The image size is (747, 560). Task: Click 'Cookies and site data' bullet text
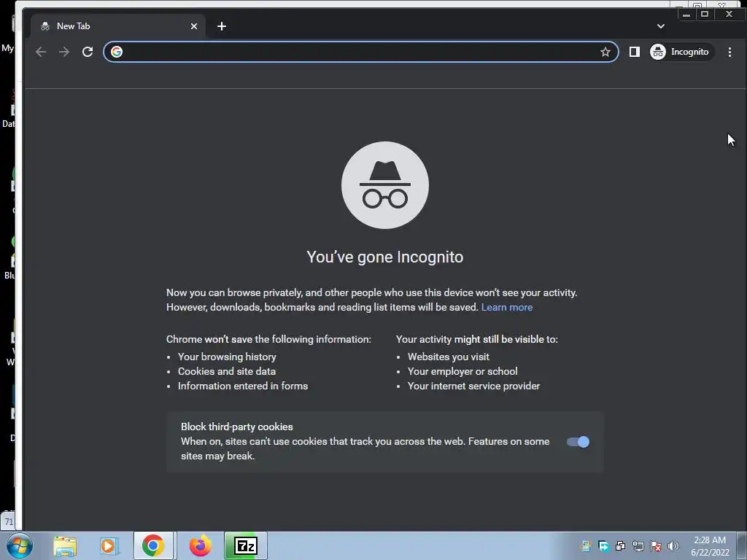coord(227,371)
